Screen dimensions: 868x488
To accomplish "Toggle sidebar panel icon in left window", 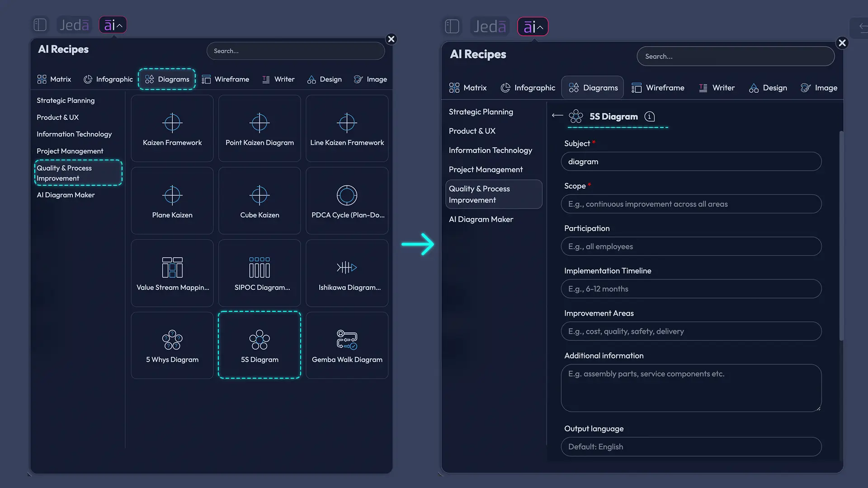I will pos(40,25).
